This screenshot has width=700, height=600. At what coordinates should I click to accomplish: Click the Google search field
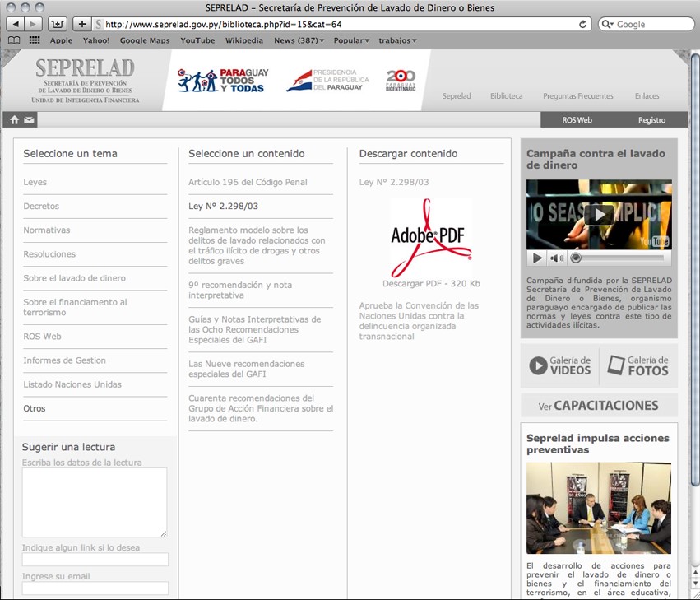pos(647,24)
